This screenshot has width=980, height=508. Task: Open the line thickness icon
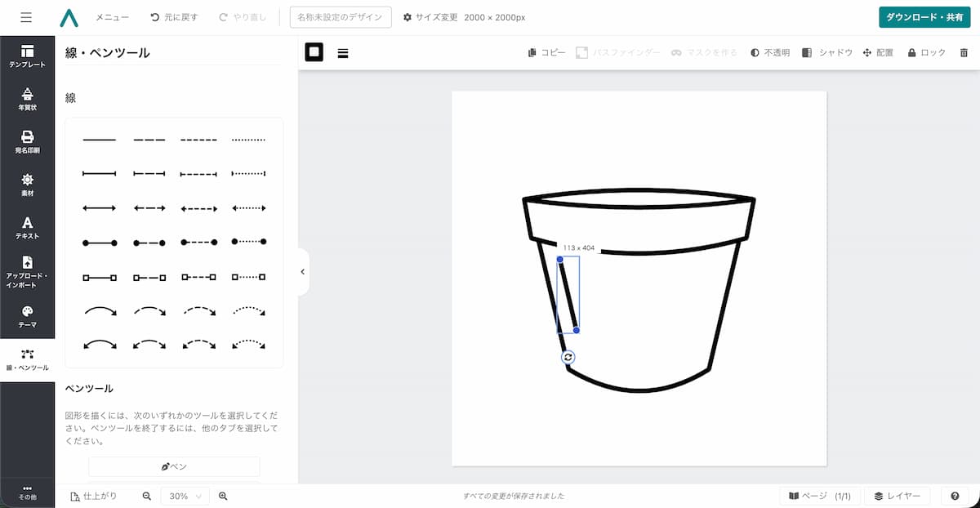click(x=343, y=53)
